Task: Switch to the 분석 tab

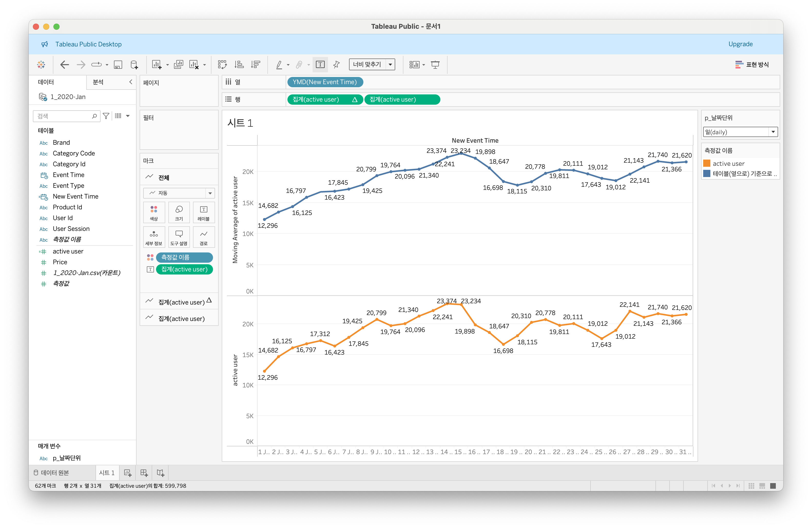Action: (98, 82)
